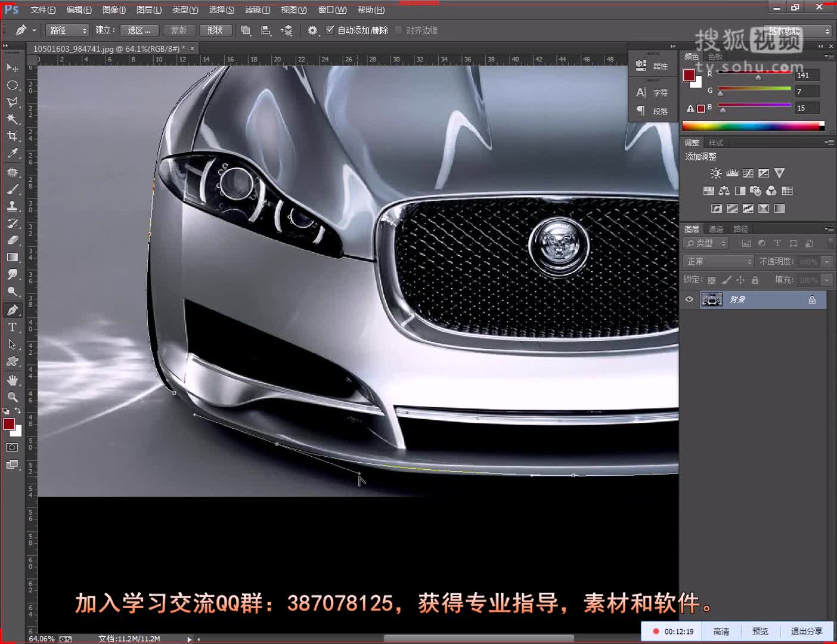Image resolution: width=837 pixels, height=644 pixels.
Task: Open the Layers panel menu
Action: pos(829,228)
